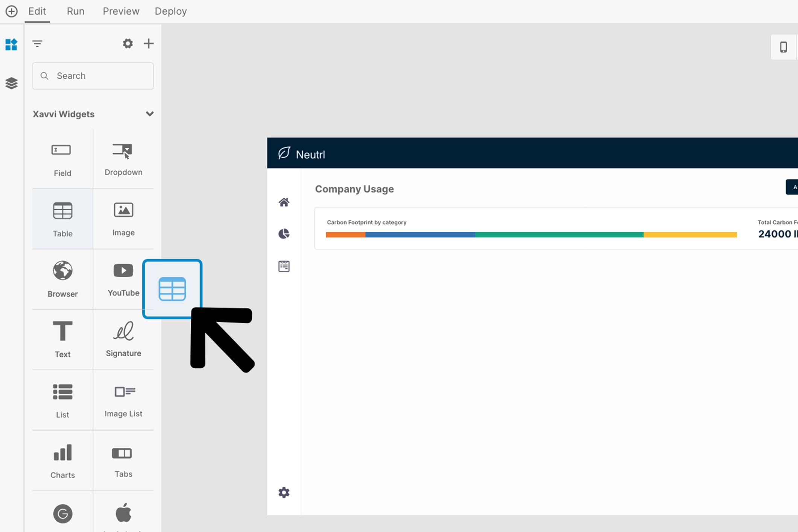Viewport: 798px width, 532px height.
Task: Select the Signature widget
Action: pos(123,339)
